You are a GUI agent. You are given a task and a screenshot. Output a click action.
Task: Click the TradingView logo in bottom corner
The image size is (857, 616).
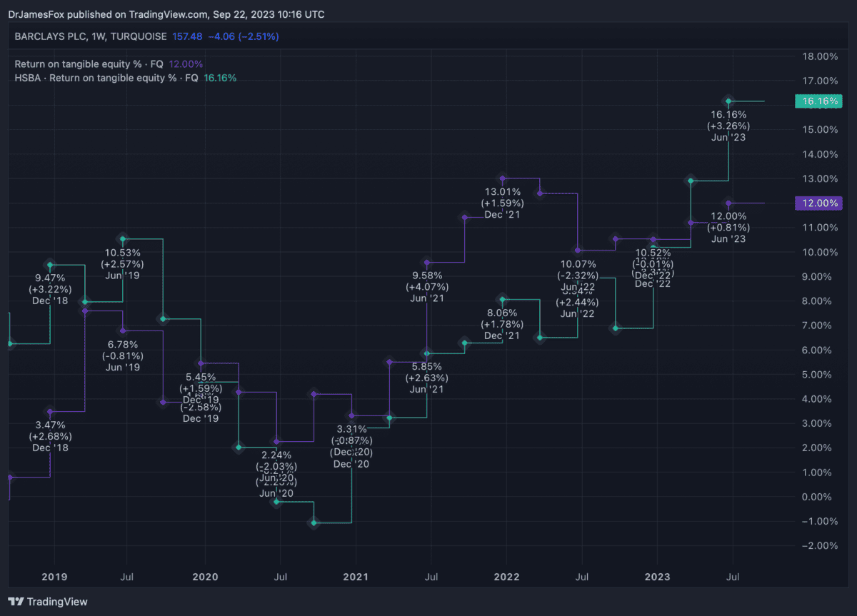tap(47, 602)
